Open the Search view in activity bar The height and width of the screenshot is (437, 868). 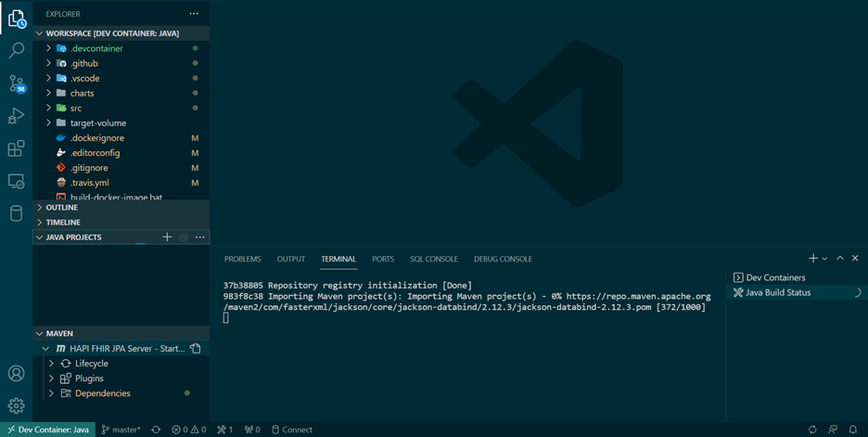click(x=16, y=50)
